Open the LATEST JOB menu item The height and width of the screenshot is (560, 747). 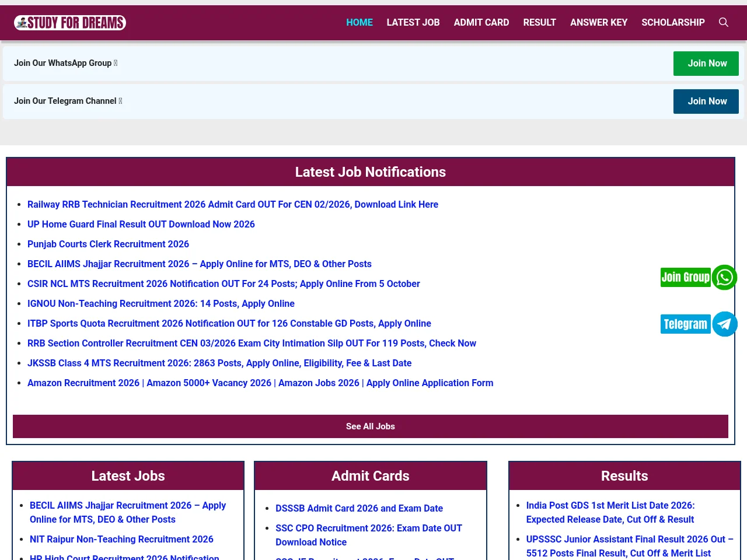(413, 22)
